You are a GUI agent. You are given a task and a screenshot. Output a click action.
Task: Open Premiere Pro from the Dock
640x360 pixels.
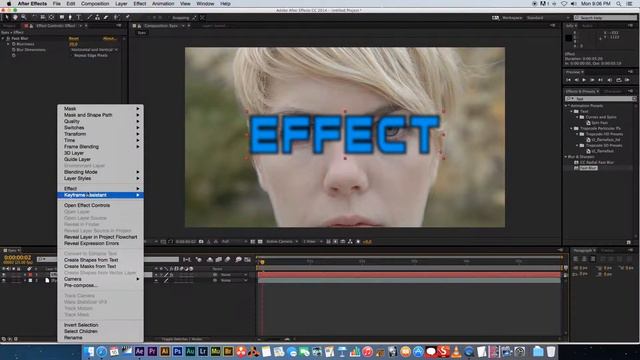(x=152, y=351)
